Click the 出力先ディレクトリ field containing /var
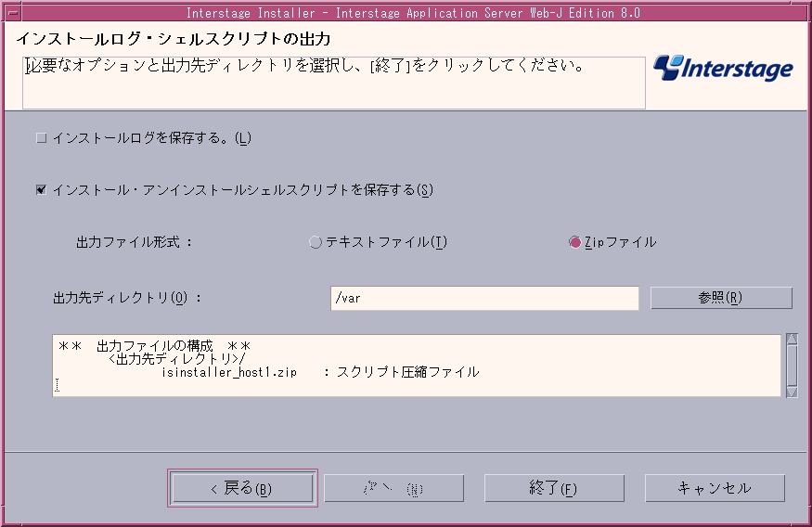 point(484,298)
